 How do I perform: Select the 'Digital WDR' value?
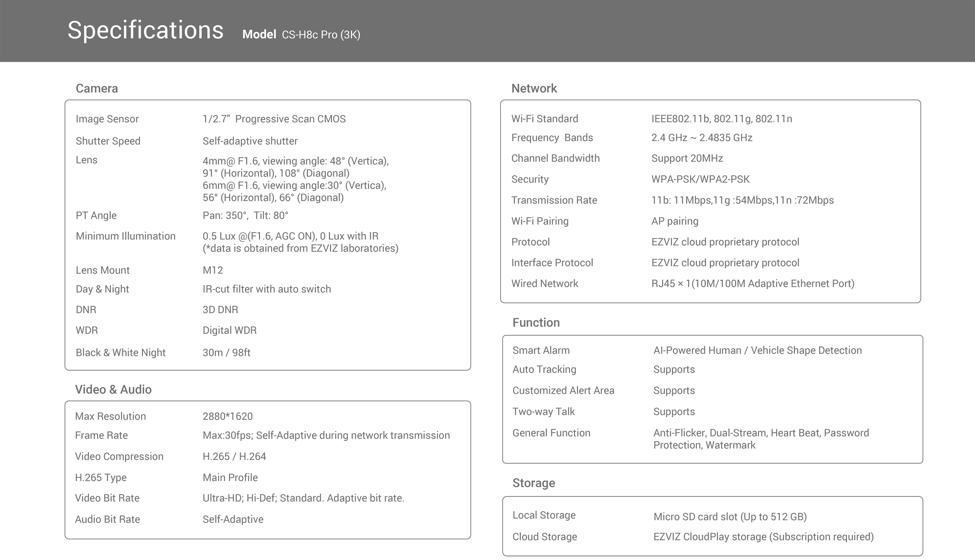(230, 330)
